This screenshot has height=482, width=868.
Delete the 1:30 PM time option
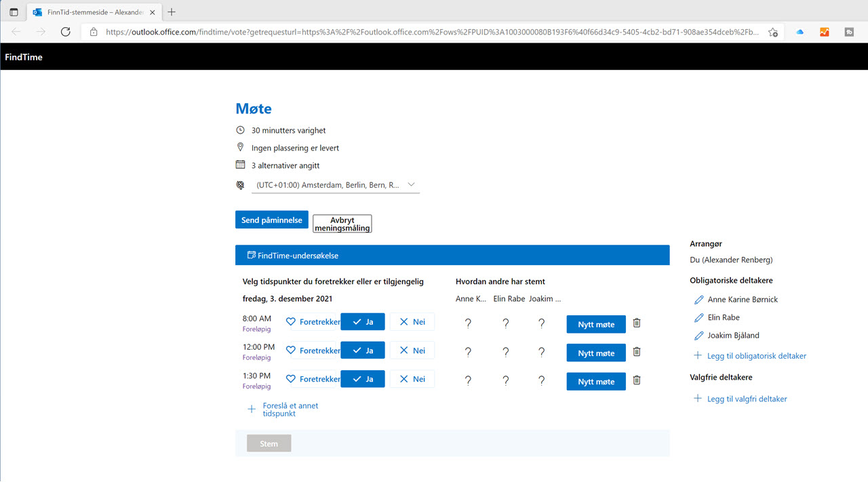coord(636,380)
